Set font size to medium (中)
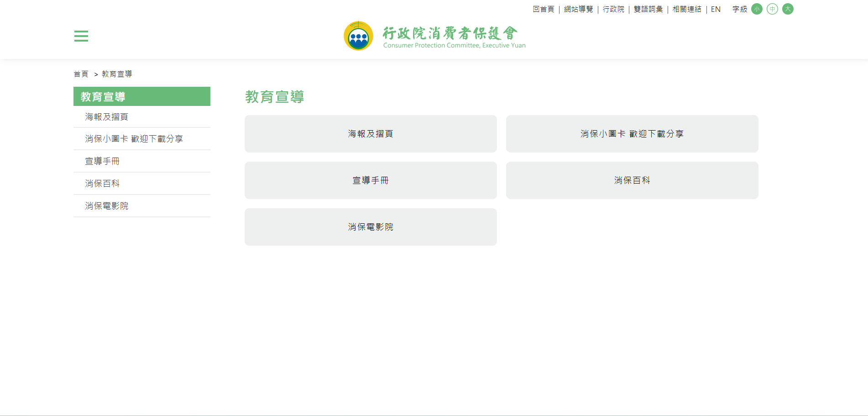868x416 pixels. coord(772,9)
